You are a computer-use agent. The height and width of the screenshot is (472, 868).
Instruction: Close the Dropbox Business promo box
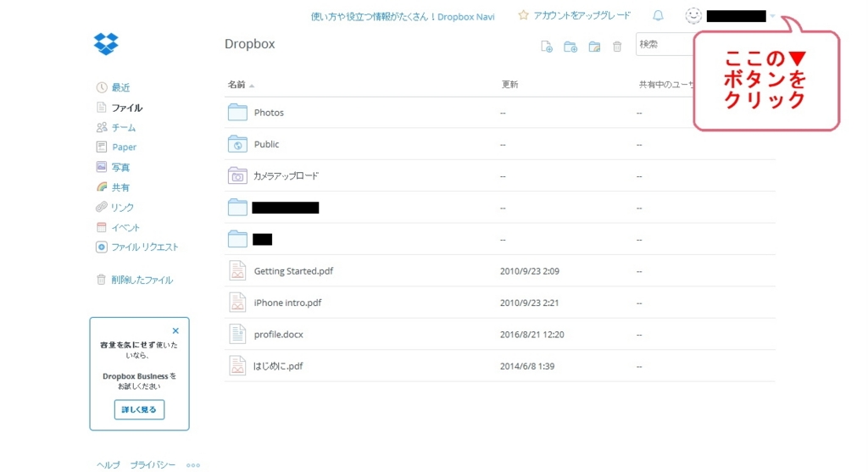pyautogui.click(x=175, y=330)
